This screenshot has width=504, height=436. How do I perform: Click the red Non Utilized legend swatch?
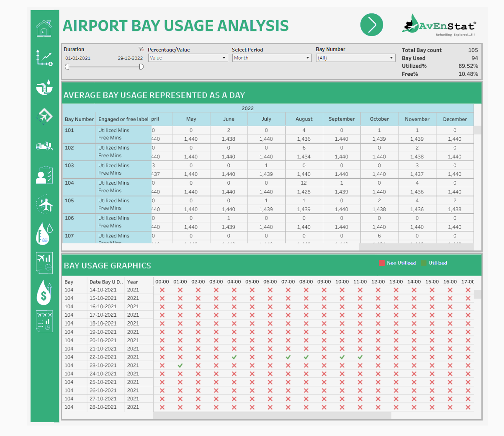click(382, 263)
